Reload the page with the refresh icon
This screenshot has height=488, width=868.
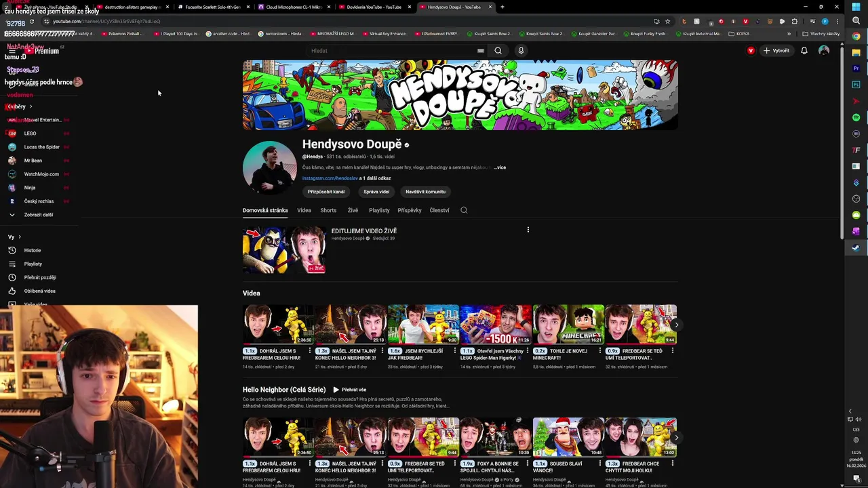pos(31,21)
